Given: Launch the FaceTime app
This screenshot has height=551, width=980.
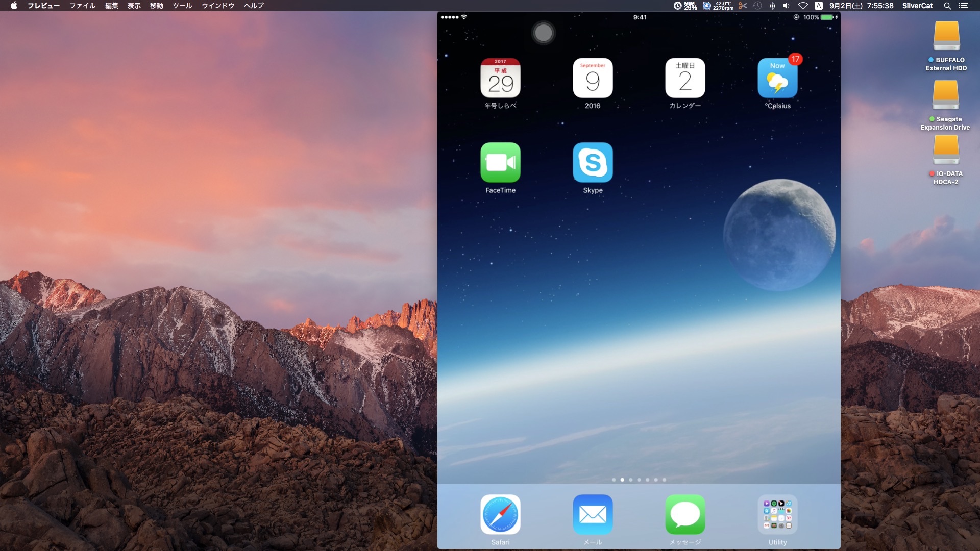Looking at the screenshot, I should coord(500,162).
